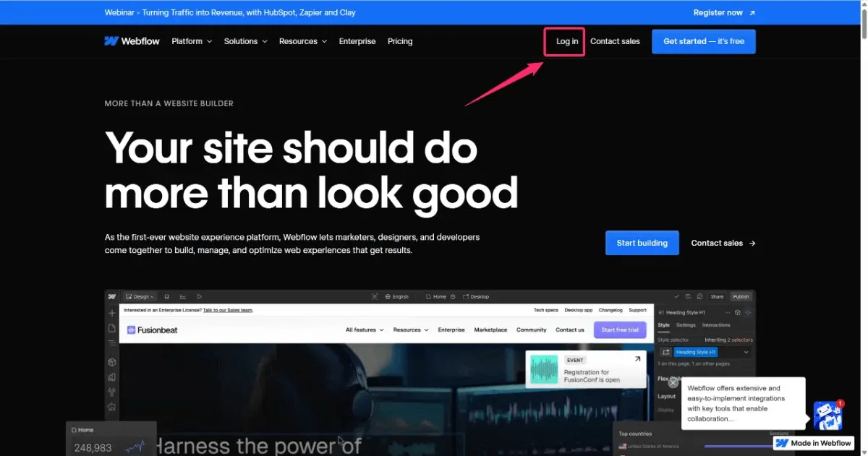The height and width of the screenshot is (456, 868).
Task: Open the Pages icon in designer sidebar
Action: (112, 328)
